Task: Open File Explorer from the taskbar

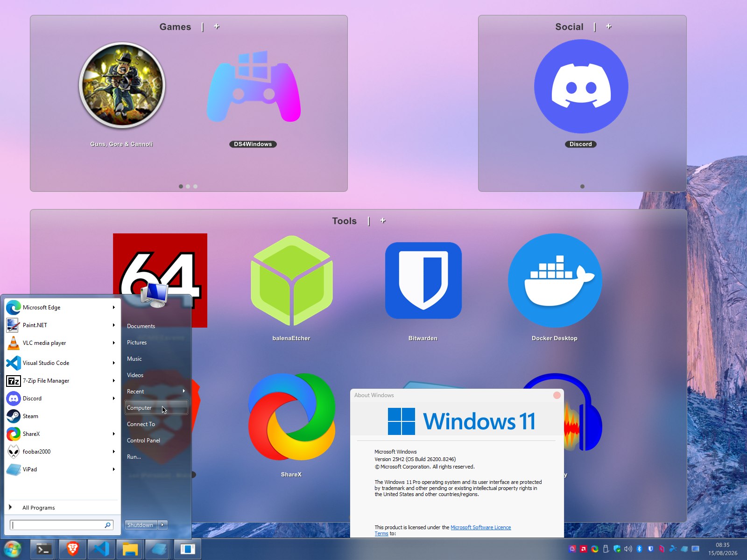Action: pyautogui.click(x=130, y=549)
